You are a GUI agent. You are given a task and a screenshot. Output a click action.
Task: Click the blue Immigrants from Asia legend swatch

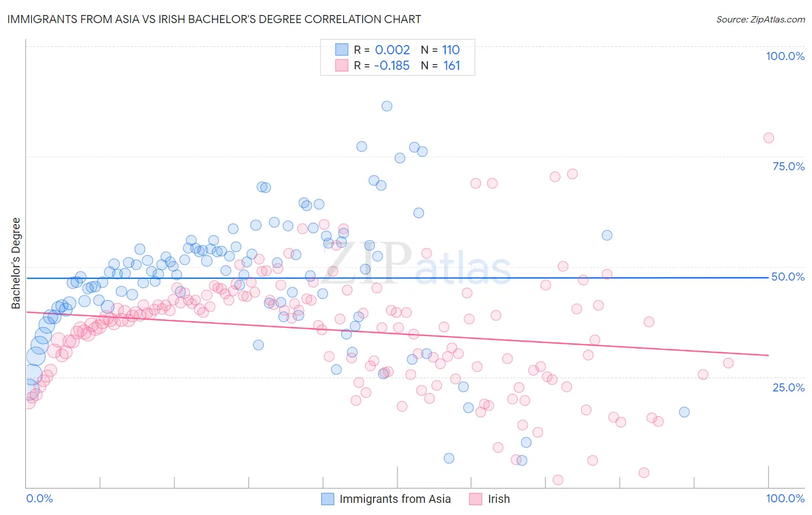click(x=327, y=499)
